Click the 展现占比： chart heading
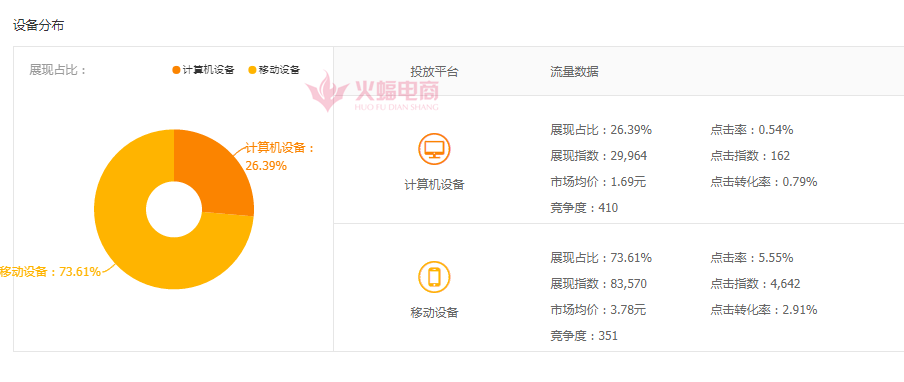Viewport: 904px width, 382px height. coord(58,70)
